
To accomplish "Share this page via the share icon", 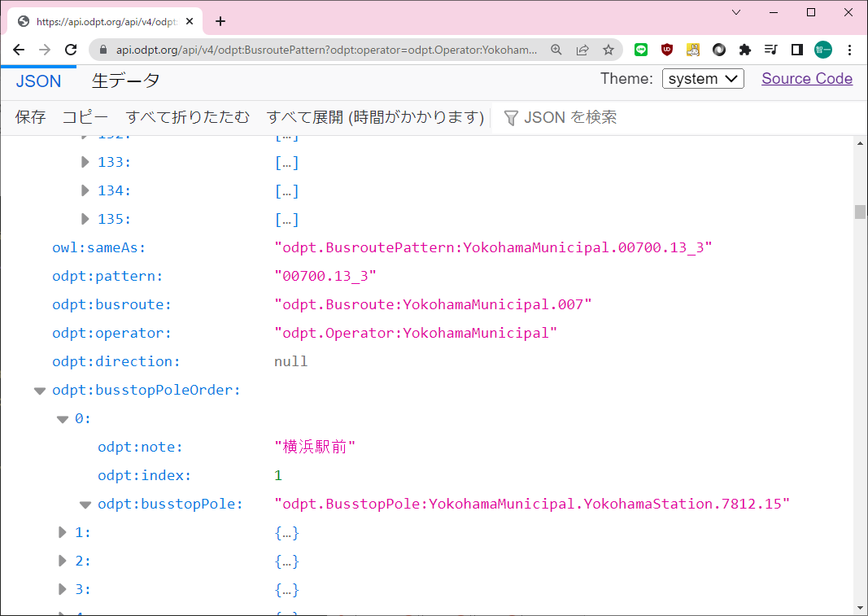I will 582,50.
